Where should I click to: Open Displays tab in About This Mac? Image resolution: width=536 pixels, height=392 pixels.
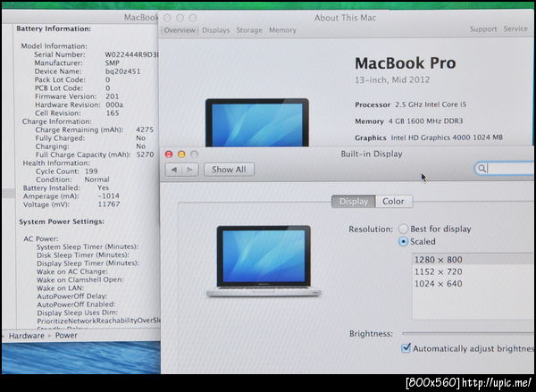pos(215,30)
